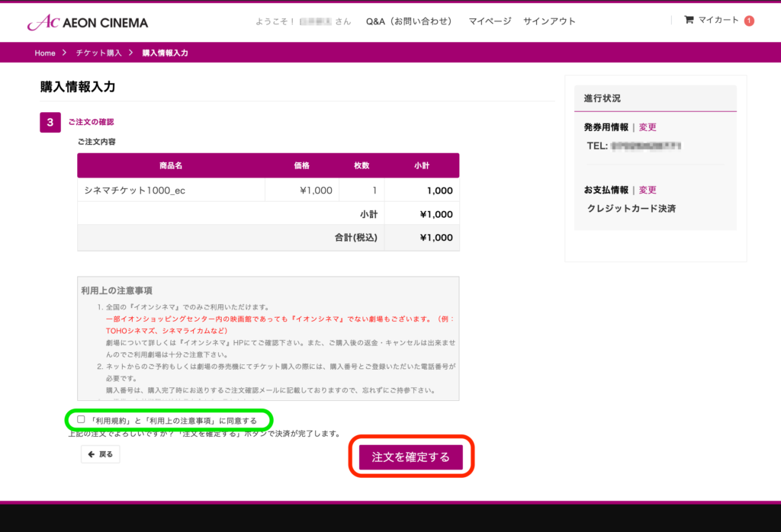Click the ご注文の確認 step title
This screenshot has height=532, width=781.
(x=92, y=122)
